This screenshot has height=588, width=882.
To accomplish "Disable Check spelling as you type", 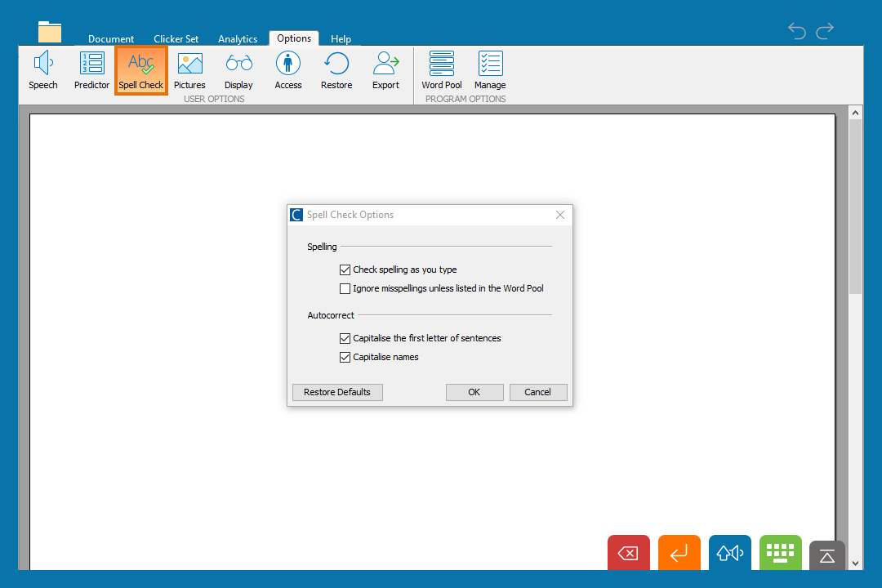I will (x=345, y=269).
